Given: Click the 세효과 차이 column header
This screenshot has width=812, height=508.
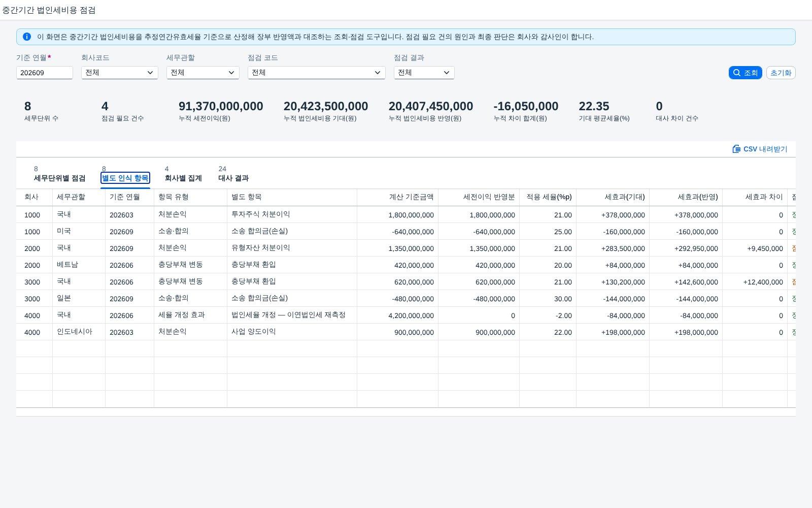Looking at the screenshot, I should click(x=755, y=197).
